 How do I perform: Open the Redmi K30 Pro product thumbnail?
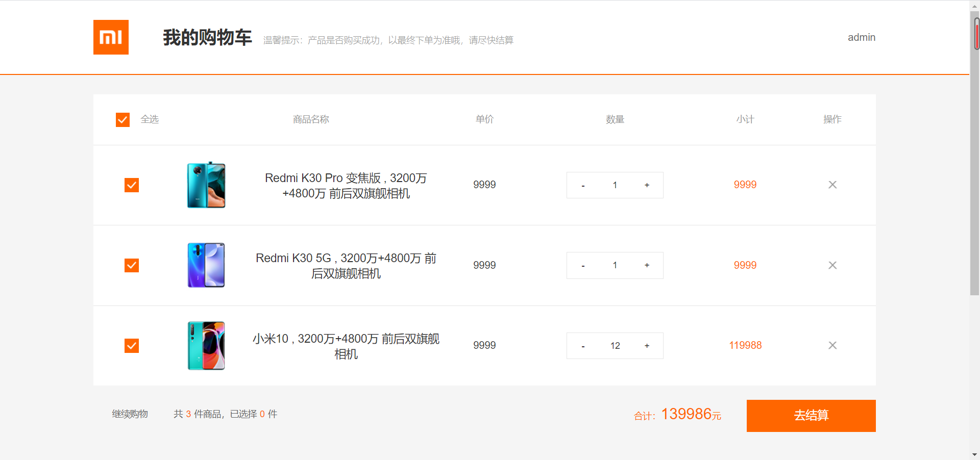(x=206, y=185)
